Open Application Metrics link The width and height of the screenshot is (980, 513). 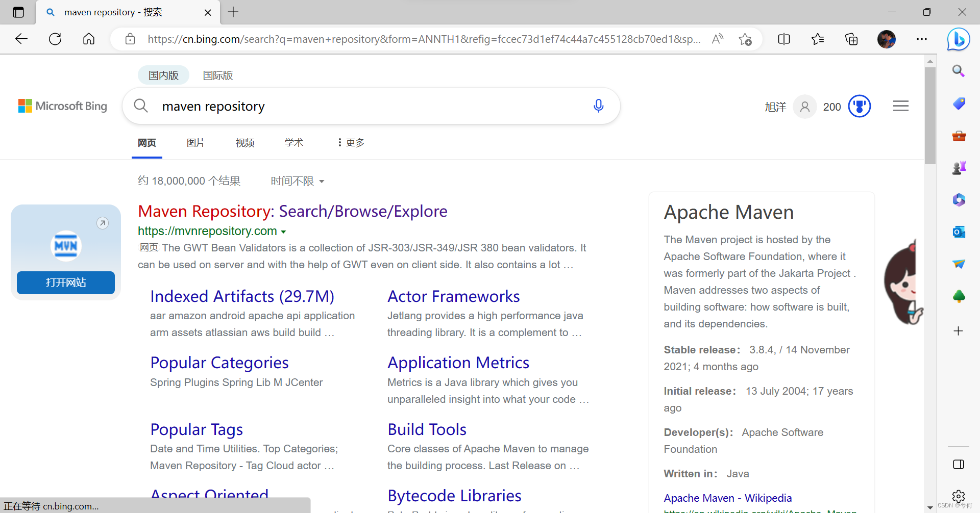pyautogui.click(x=458, y=363)
